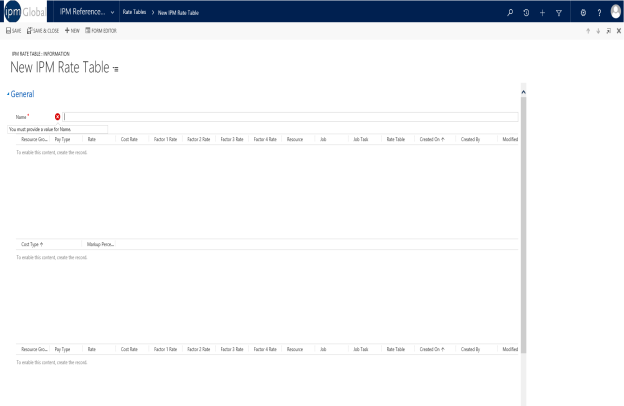
Task: Open the Form Editor
Action: [x=101, y=31]
